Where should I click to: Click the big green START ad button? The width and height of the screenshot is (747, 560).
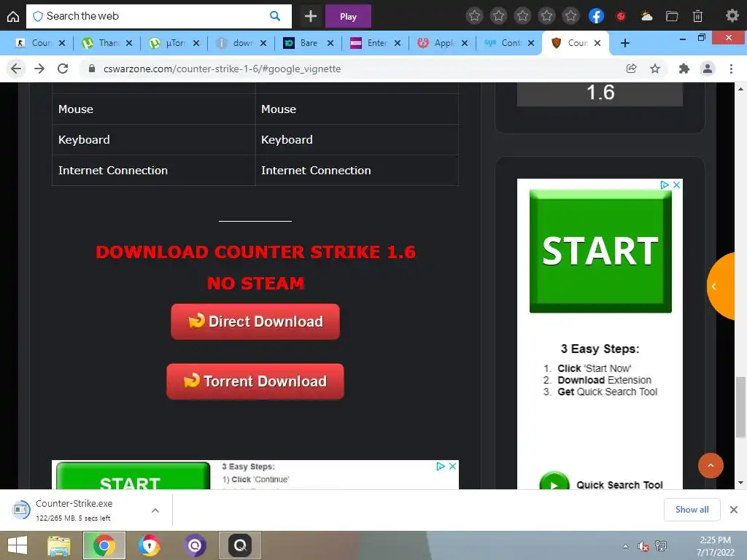click(x=600, y=251)
